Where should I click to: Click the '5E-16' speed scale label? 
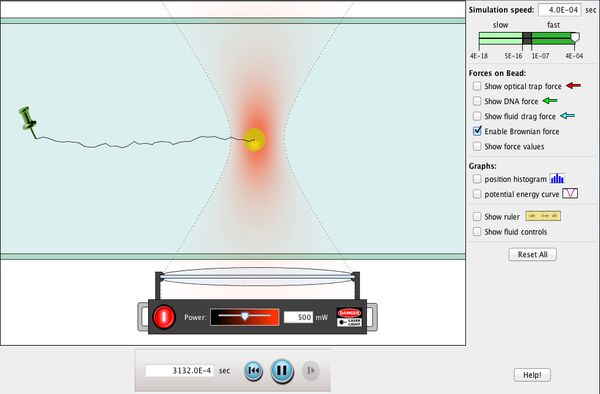pos(513,56)
